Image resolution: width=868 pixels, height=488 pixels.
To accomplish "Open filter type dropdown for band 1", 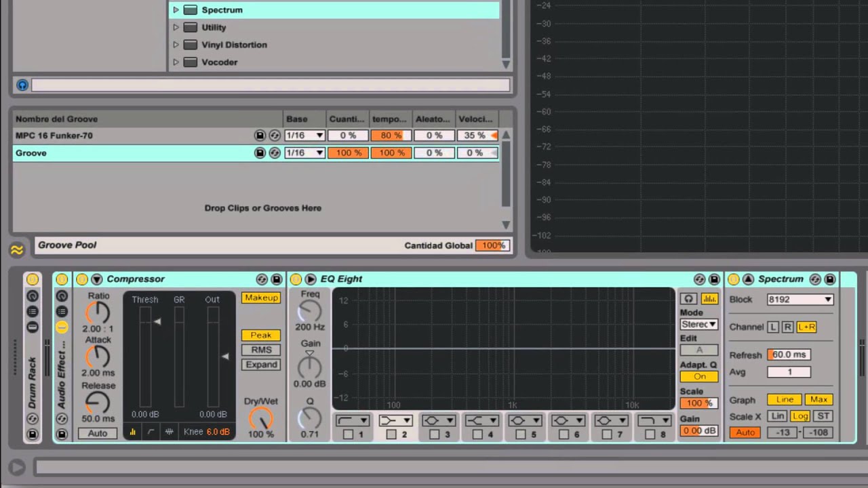I will pyautogui.click(x=353, y=420).
